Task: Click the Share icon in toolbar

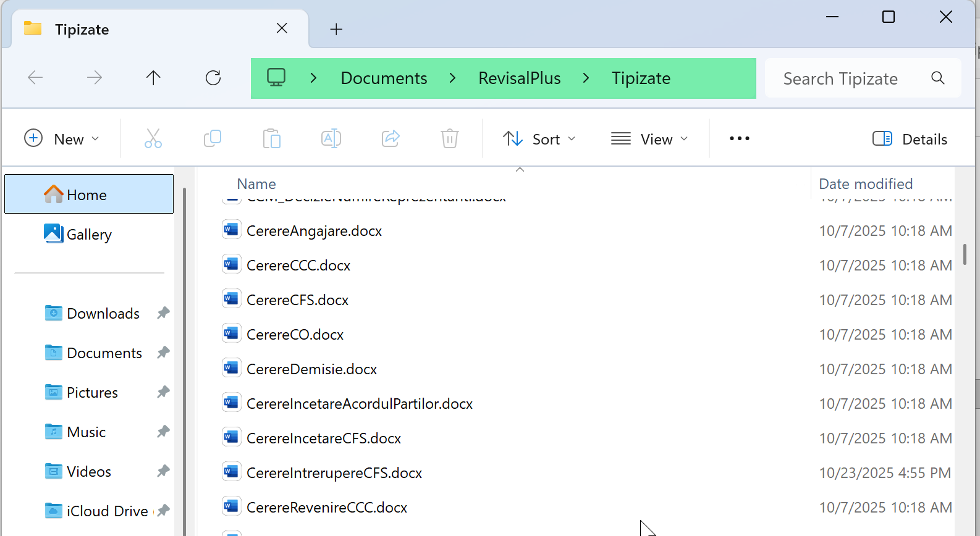Action: tap(391, 139)
